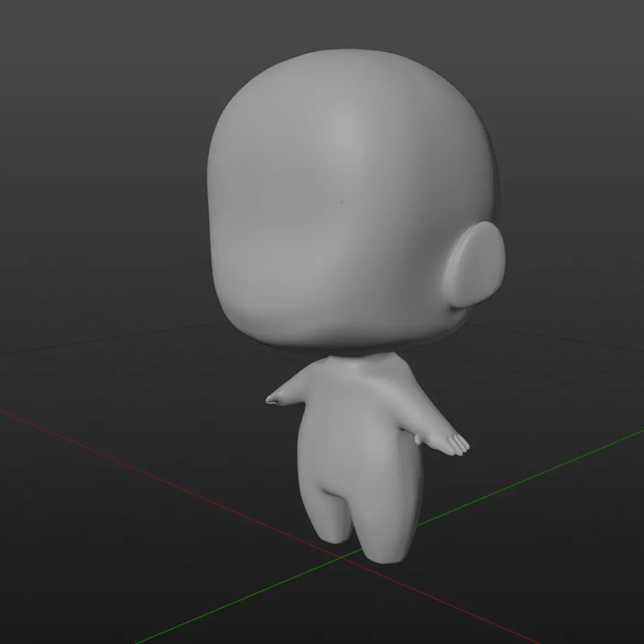Select the pointed arm tip without visible fingers
Image resolution: width=644 pixels, height=644 pixels.
click(274, 398)
